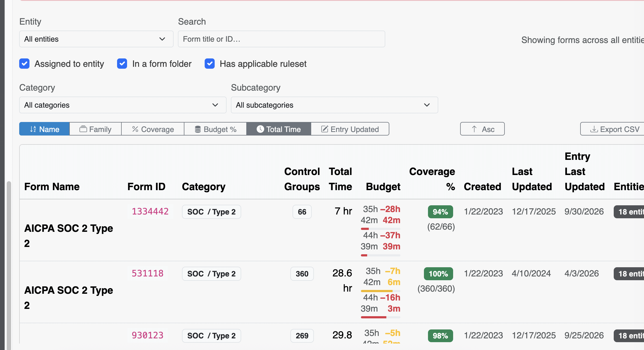The width and height of the screenshot is (644, 350).
Task: Switch sorting to Coverage tab
Action: [153, 129]
